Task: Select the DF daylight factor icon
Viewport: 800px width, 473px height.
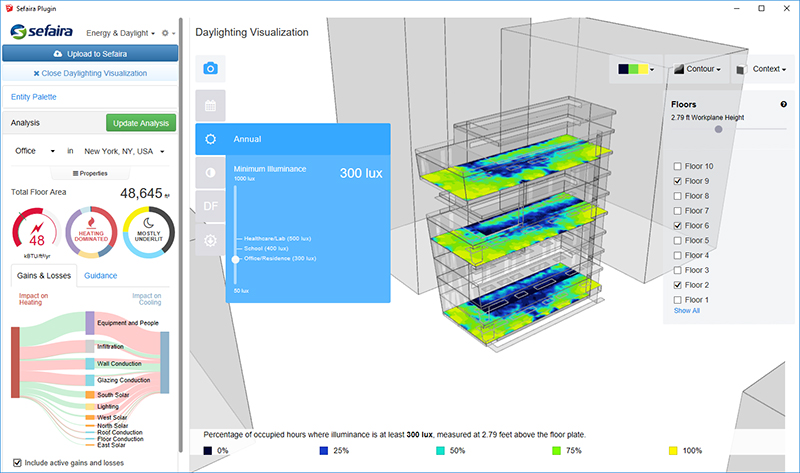Action: pos(211,206)
